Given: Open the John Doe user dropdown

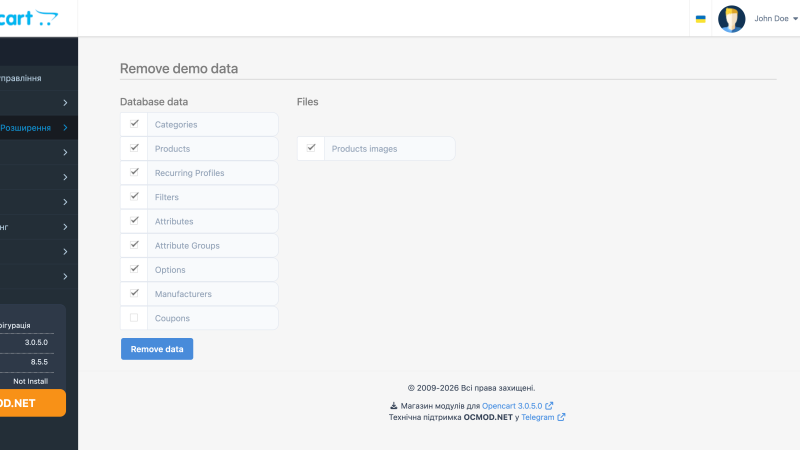Looking at the screenshot, I should tap(776, 18).
